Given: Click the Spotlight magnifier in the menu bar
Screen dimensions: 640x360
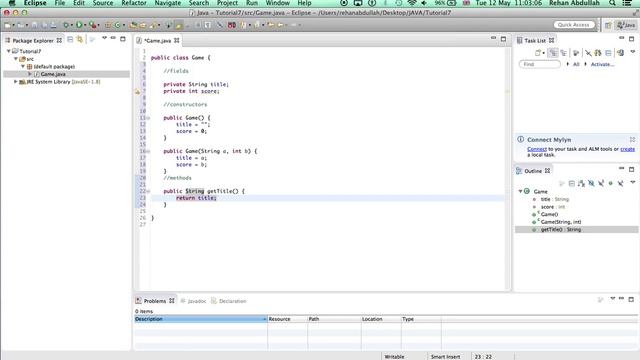Looking at the screenshot, I should [612, 3].
